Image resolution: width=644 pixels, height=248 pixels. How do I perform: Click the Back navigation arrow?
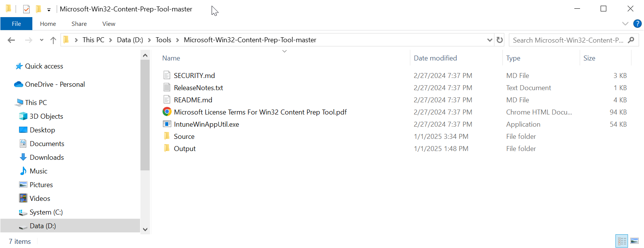coord(11,40)
